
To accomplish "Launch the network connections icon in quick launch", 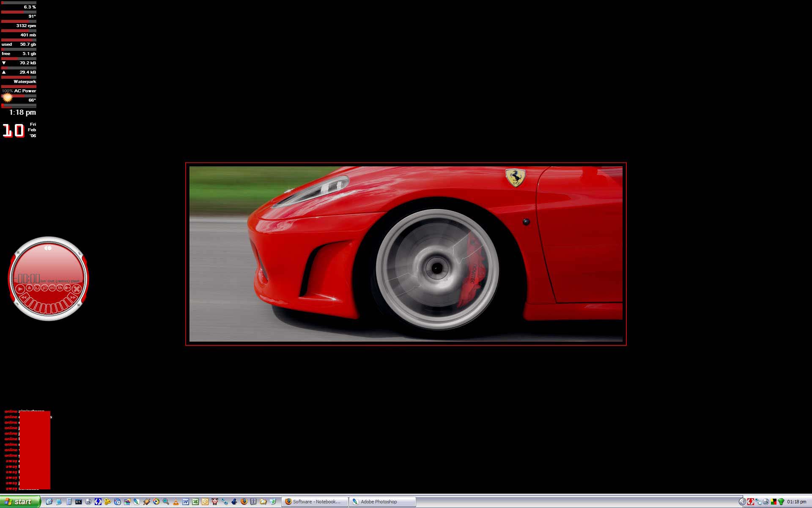I will point(224,502).
